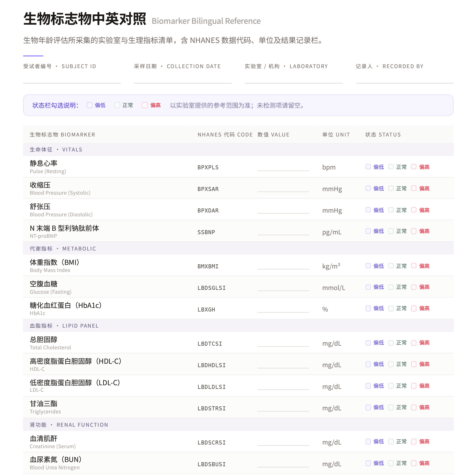476x476 pixels.
Task: Click the 'mmol/L' unit text
Action: [x=334, y=288]
